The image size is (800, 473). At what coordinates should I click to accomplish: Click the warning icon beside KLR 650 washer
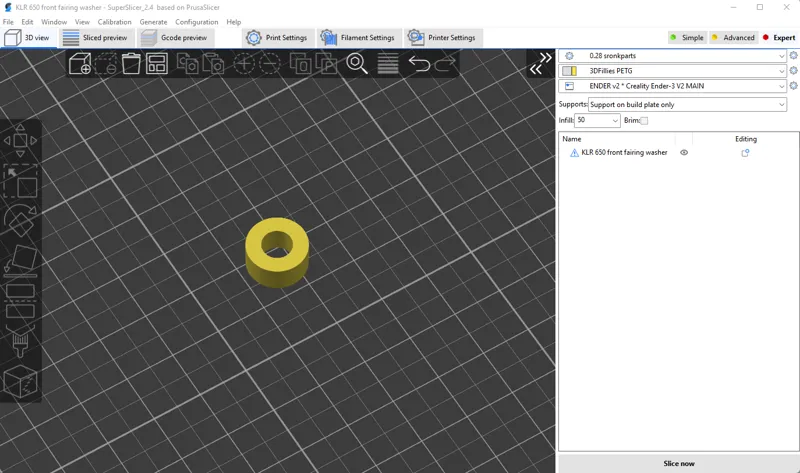pyautogui.click(x=574, y=153)
